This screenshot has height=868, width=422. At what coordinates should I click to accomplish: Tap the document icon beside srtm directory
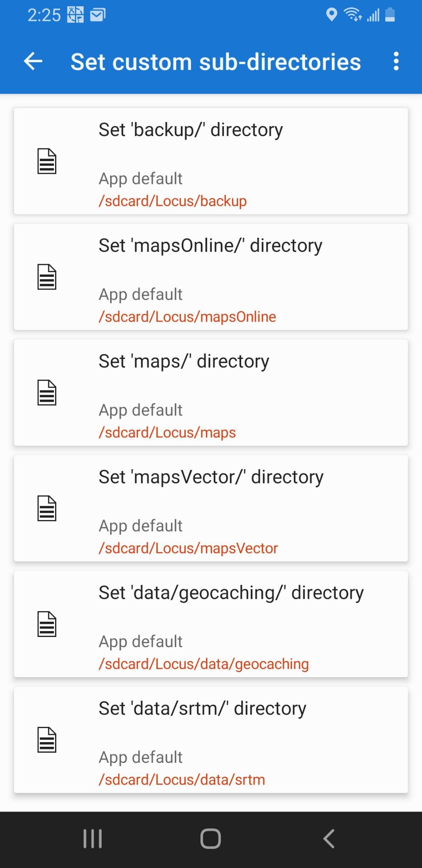click(x=47, y=740)
